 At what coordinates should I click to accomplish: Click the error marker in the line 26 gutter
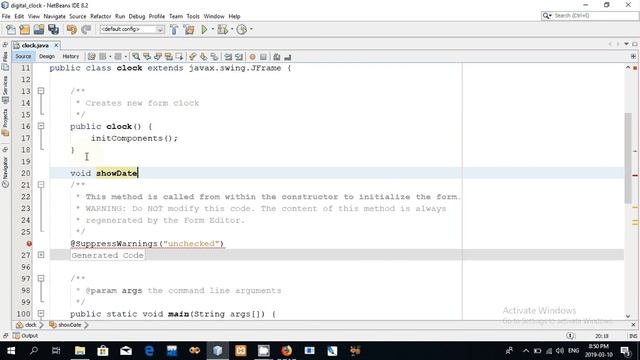pyautogui.click(x=29, y=244)
